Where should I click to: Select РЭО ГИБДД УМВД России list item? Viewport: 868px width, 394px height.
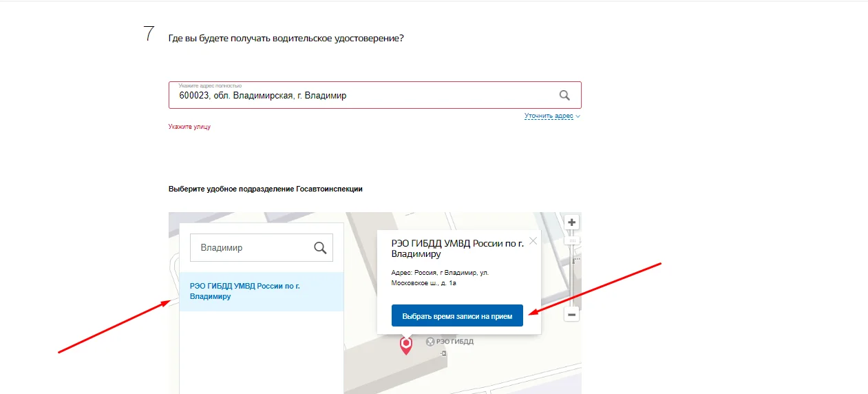click(x=262, y=291)
